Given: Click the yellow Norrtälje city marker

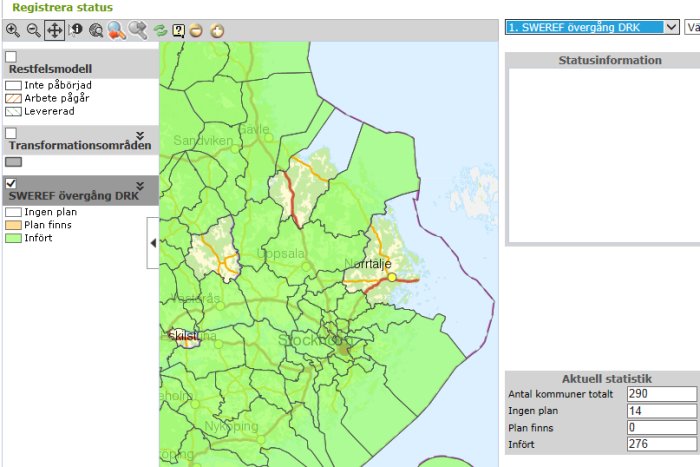Looking at the screenshot, I should click(392, 277).
